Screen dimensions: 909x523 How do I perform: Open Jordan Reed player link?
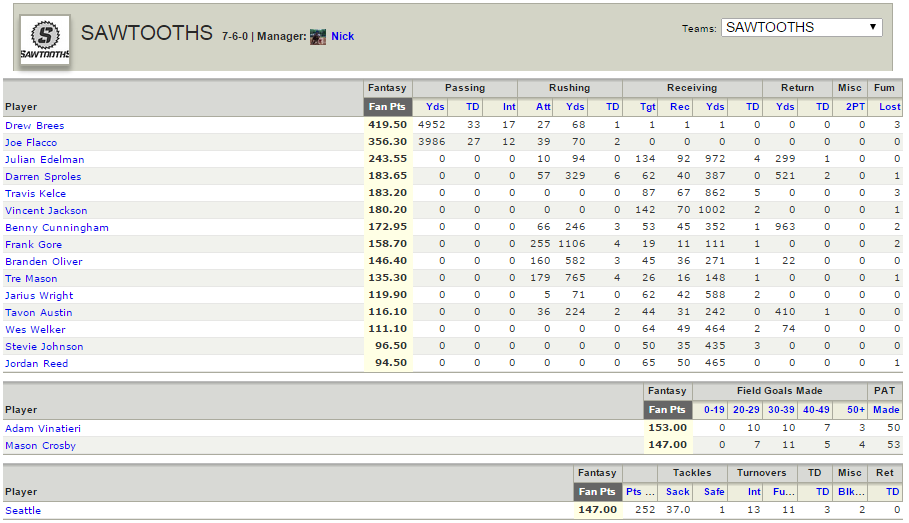click(37, 364)
